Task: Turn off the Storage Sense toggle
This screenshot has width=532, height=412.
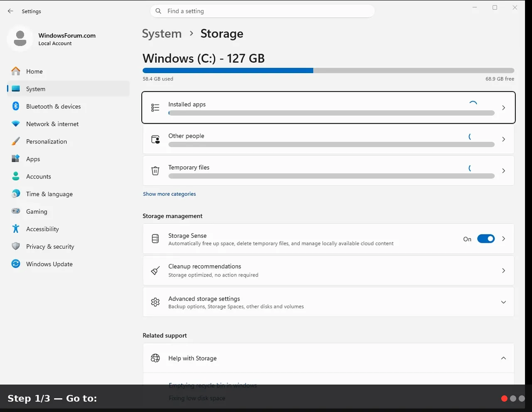Action: (486, 239)
